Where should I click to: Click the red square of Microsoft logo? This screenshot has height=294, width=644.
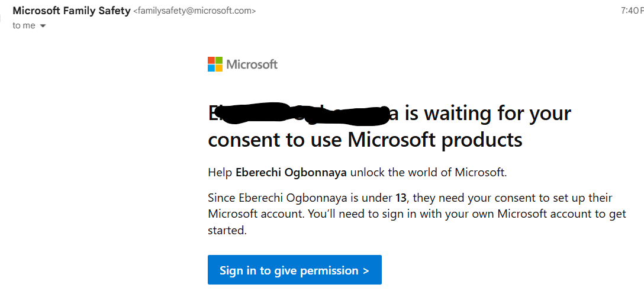coord(211,60)
